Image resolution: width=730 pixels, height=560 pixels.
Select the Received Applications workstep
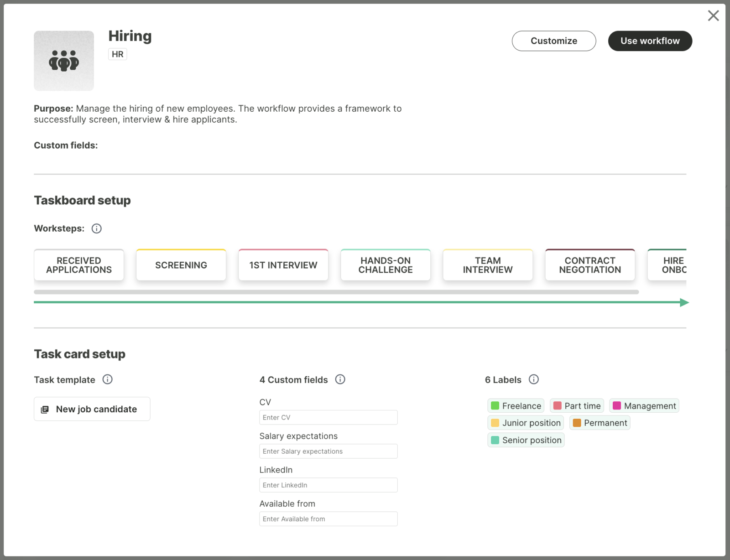point(79,265)
